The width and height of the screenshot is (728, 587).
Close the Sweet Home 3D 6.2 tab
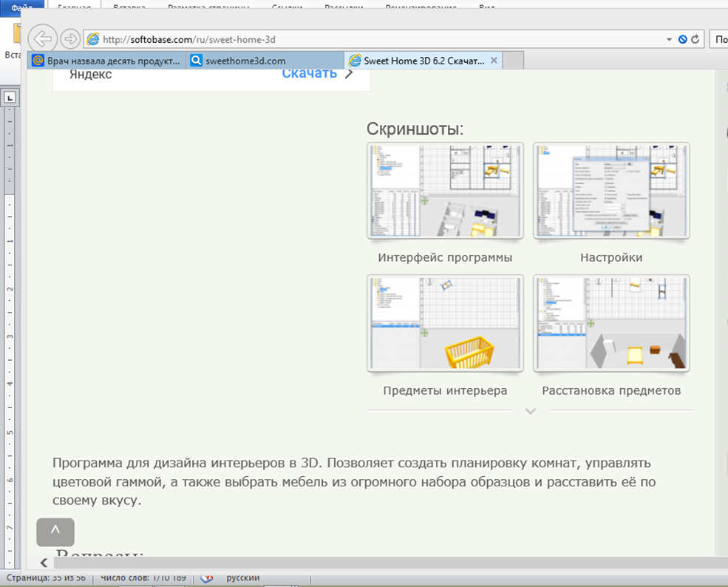[494, 61]
